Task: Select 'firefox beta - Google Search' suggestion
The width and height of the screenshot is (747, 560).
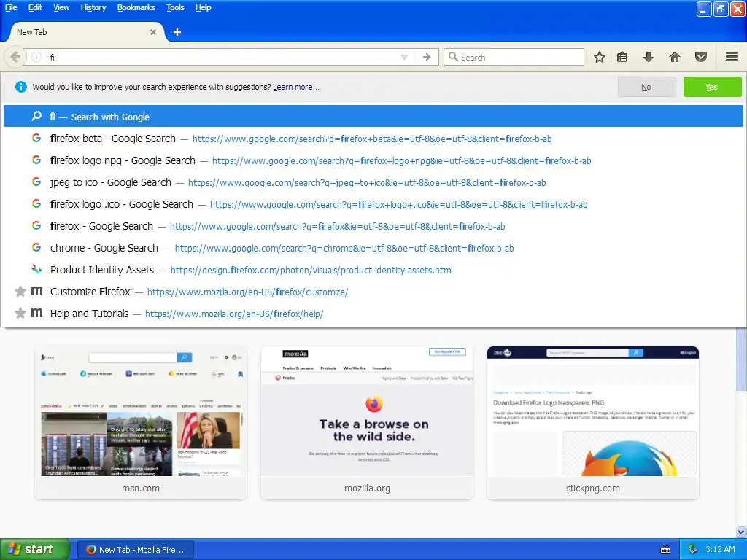Action: coord(373,139)
